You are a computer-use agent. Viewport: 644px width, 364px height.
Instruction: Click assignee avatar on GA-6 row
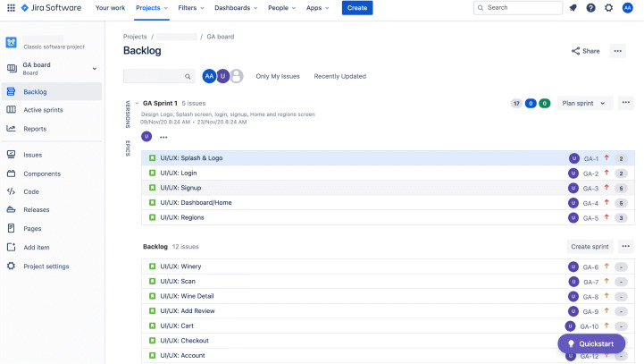[573, 267]
